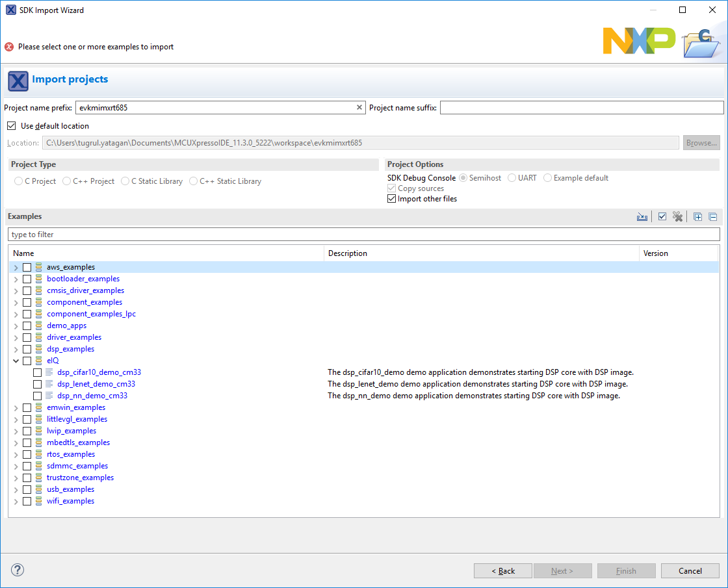Check the dsp_lenet_demo_cm33 example checkbox
728x588 pixels.
pos(37,384)
